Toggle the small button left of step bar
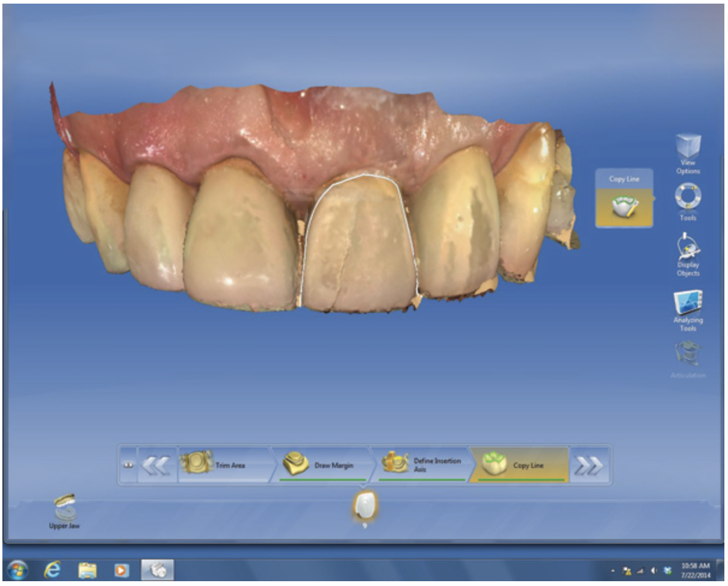This screenshot has width=728, height=586. 128,465
